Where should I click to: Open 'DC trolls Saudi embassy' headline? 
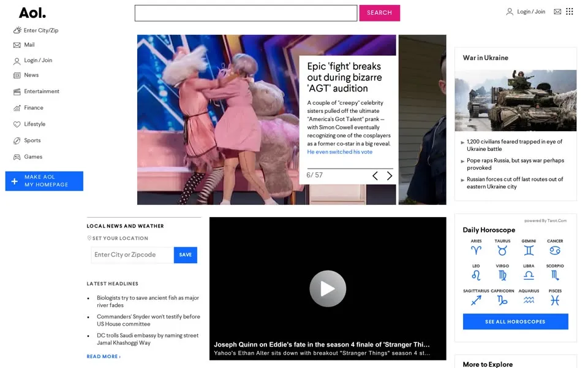coord(148,339)
